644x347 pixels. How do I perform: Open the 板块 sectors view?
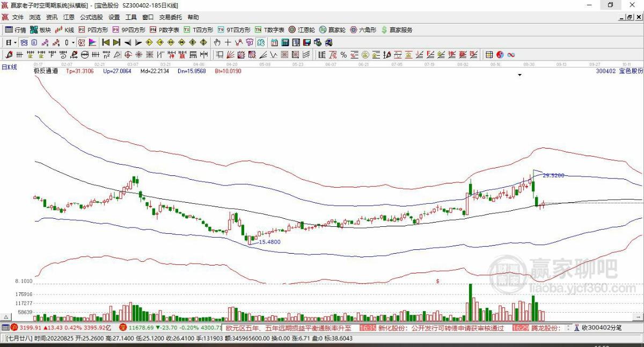41,30
